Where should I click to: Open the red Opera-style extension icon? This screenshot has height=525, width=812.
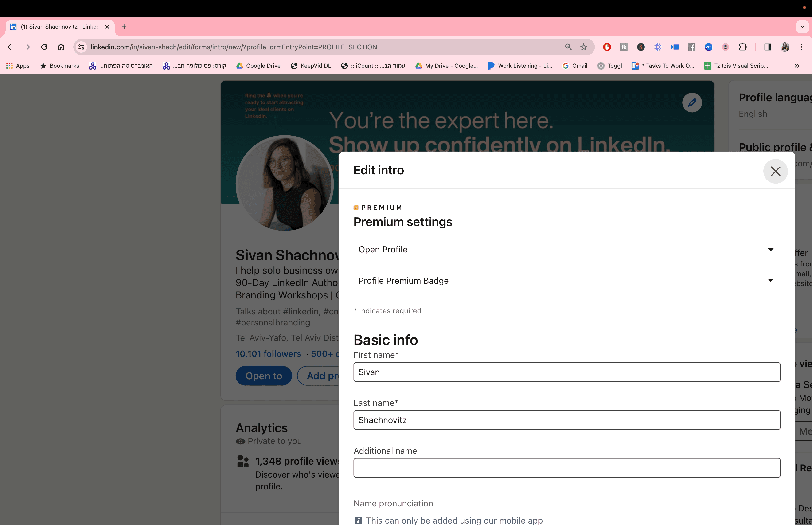(607, 47)
